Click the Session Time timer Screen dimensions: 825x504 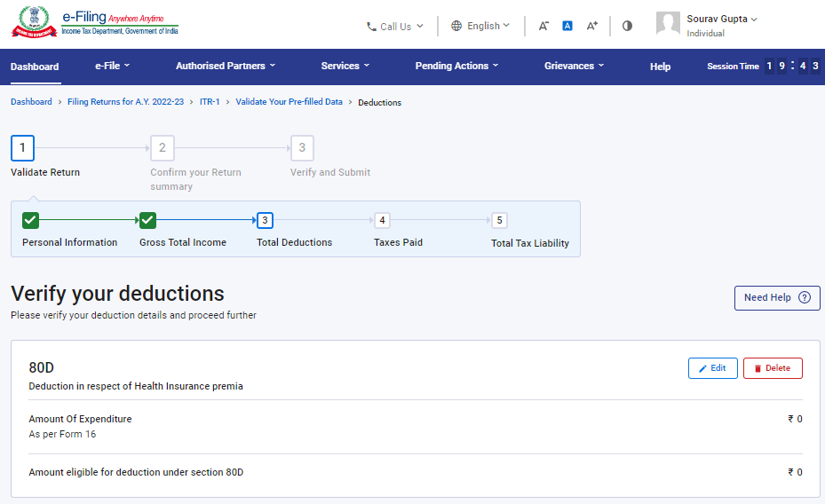(763, 67)
